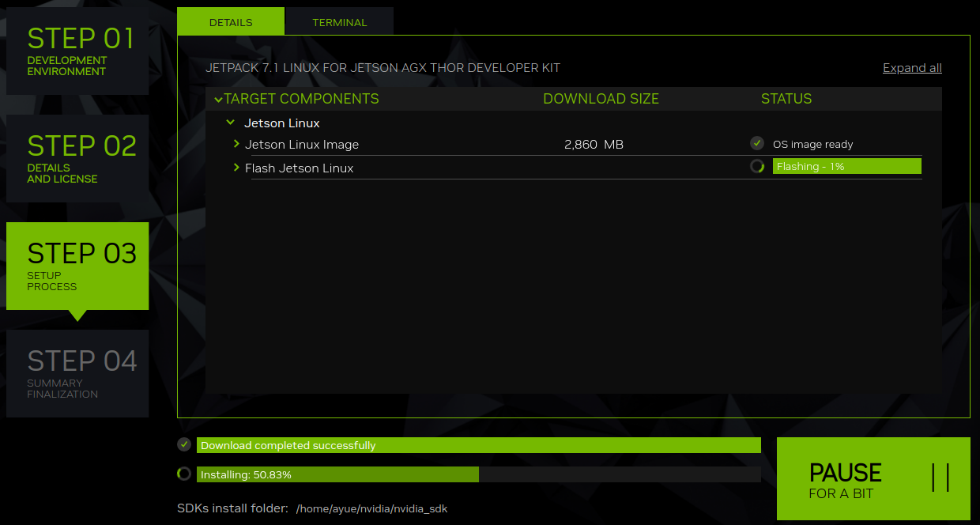Click the Flash Jetson Linux label
This screenshot has width=980, height=525.
click(x=299, y=168)
